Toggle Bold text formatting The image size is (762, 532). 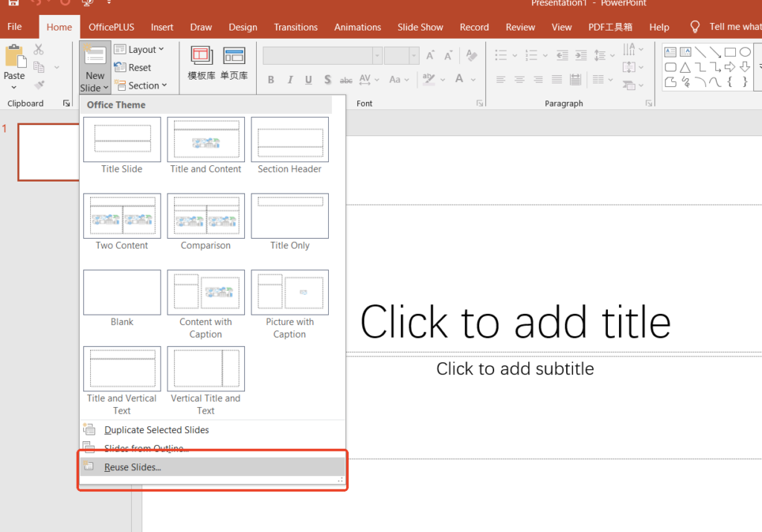(271, 80)
